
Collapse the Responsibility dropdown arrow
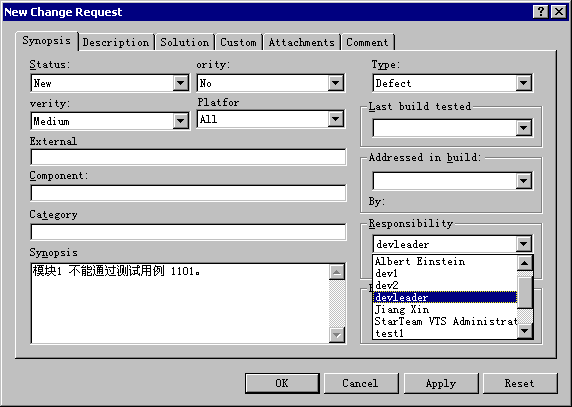[x=523, y=244]
